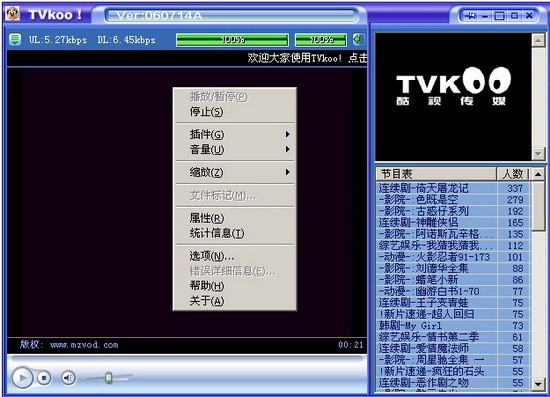Image resolution: width=550 pixels, height=397 pixels.
Task: Open the 缩放(Z) submenu
Action: (x=235, y=172)
